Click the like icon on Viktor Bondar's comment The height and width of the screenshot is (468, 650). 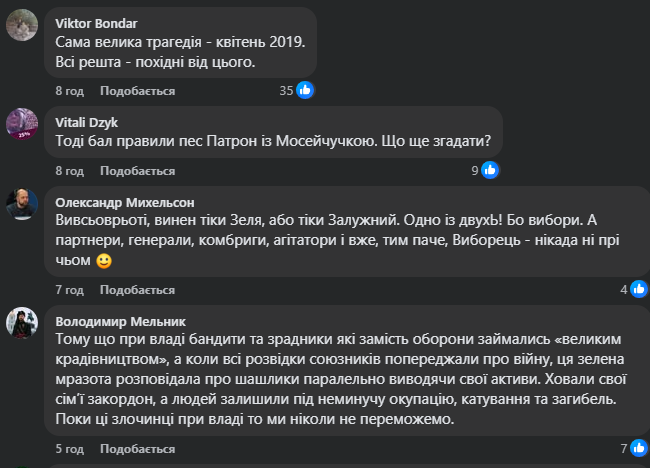point(305,90)
